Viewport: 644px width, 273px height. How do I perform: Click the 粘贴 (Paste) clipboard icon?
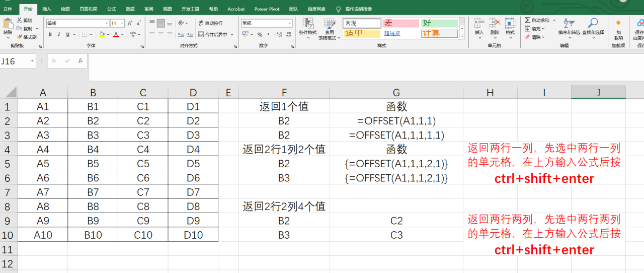(8, 23)
